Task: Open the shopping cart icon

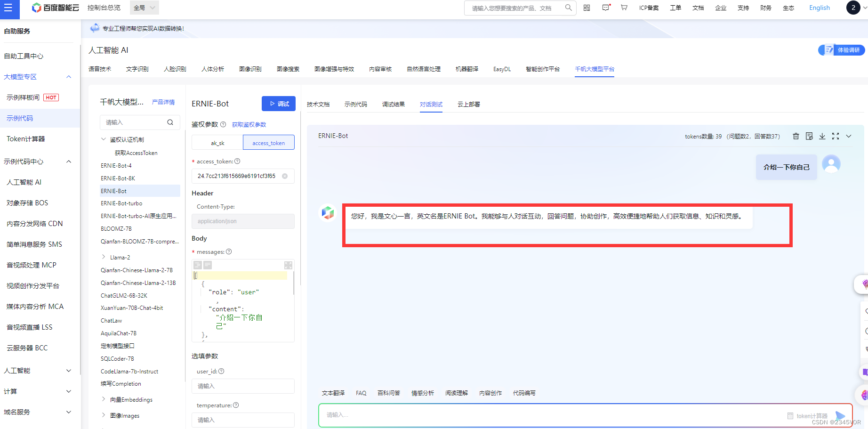Action: click(x=624, y=8)
